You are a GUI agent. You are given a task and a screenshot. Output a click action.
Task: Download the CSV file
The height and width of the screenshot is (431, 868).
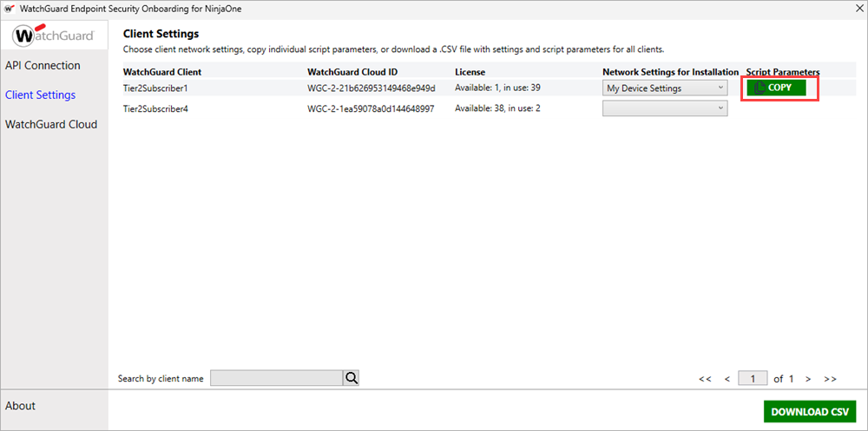tap(810, 412)
